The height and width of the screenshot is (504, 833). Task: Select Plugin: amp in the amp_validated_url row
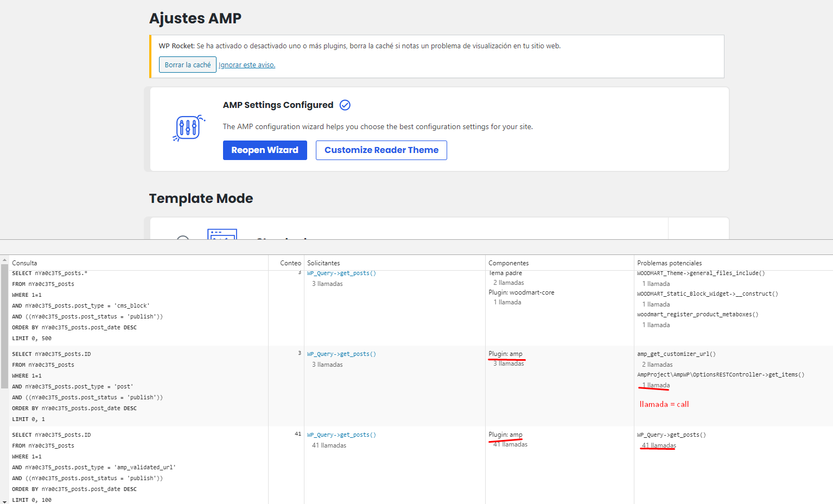pyautogui.click(x=505, y=435)
